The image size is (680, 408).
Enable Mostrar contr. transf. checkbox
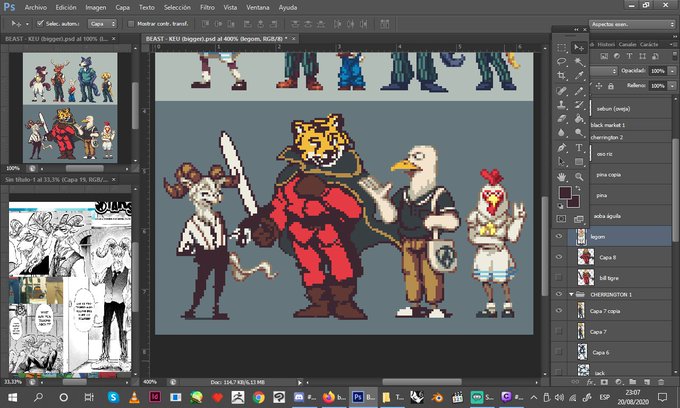coord(131,23)
